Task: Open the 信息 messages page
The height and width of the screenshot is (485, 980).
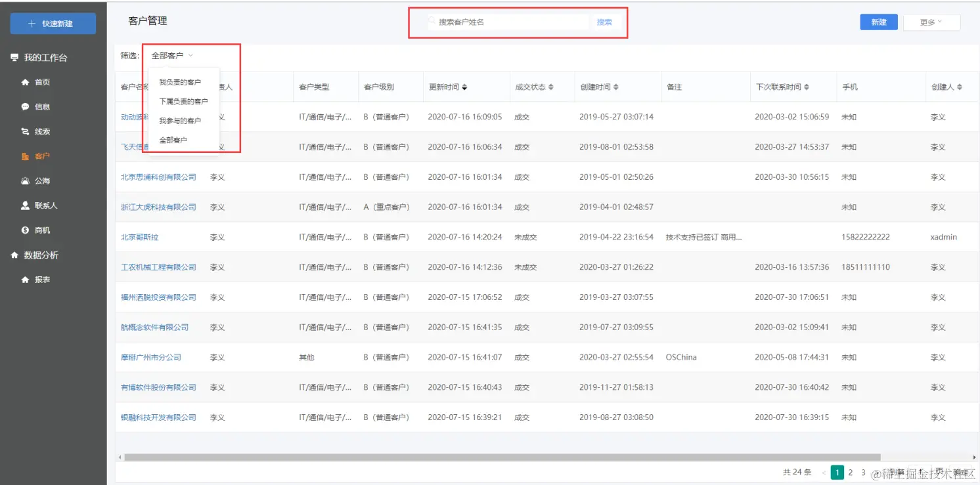Action: 43,106
